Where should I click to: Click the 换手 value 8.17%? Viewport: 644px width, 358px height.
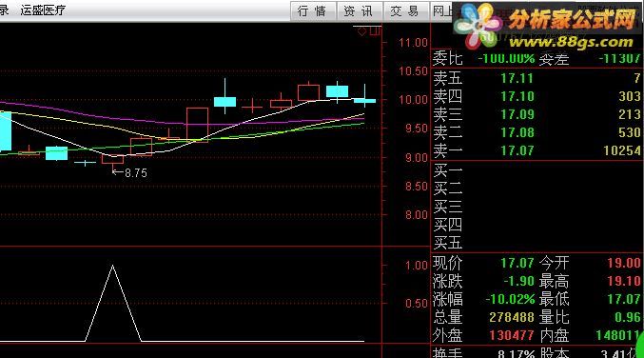pyautogui.click(x=516, y=353)
